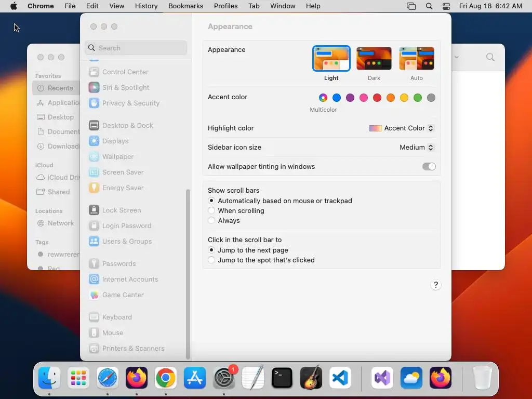Choose Multicolor accent color
Image resolution: width=532 pixels, height=399 pixels.
tap(323, 98)
